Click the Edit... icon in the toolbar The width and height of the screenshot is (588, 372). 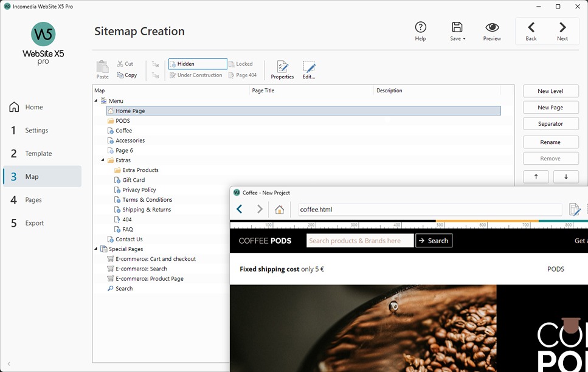click(x=308, y=69)
